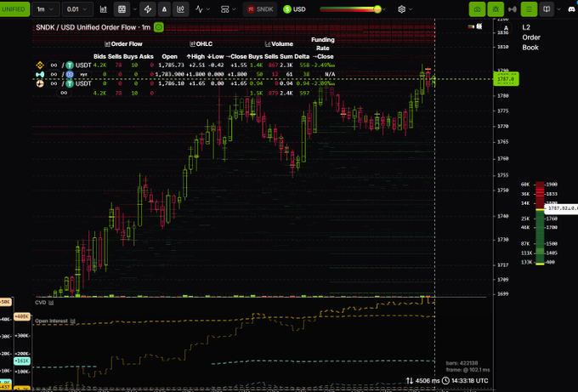Screen dimensions: 578x392
Task: Expand the chevron beside the layout icon
Action: click(x=234, y=9)
